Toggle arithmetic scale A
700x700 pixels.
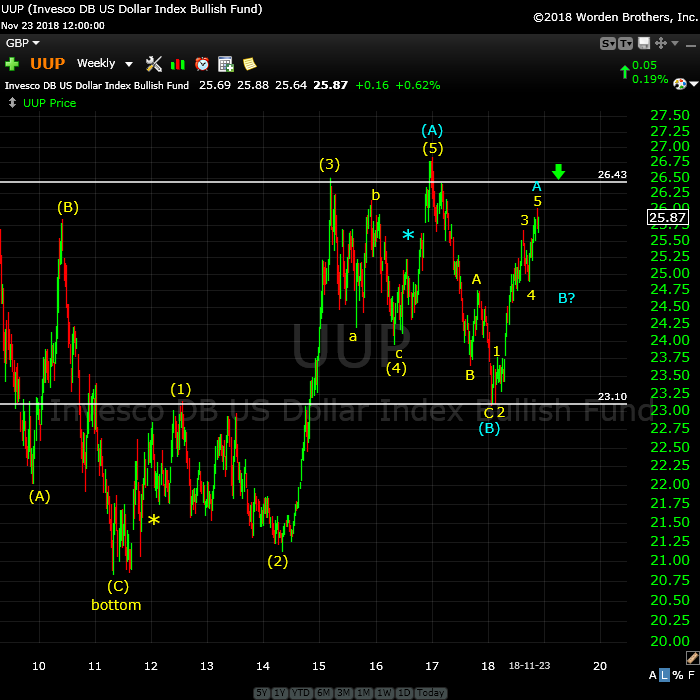pyautogui.click(x=652, y=675)
